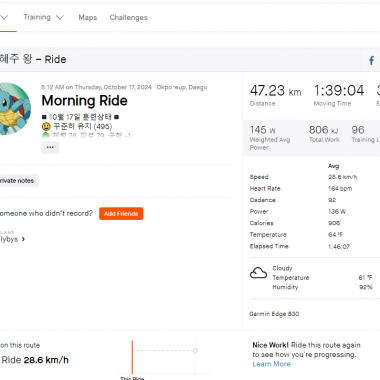Click the circle endpoint on the route chart

[x=195, y=350]
